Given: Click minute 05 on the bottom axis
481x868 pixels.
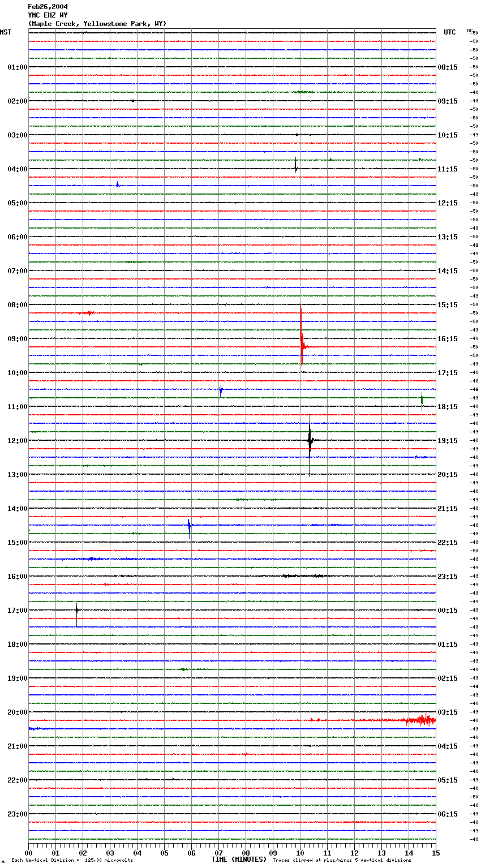Looking at the screenshot, I should point(164,853).
